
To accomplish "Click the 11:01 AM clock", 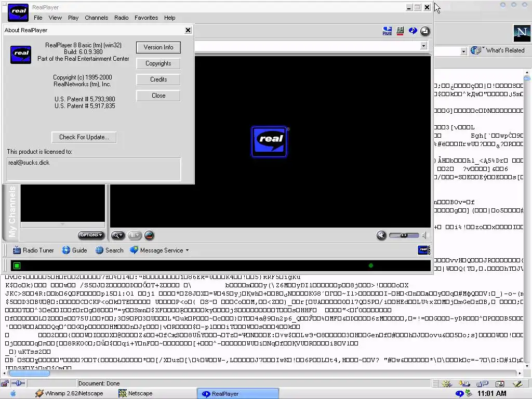I will tap(491, 394).
